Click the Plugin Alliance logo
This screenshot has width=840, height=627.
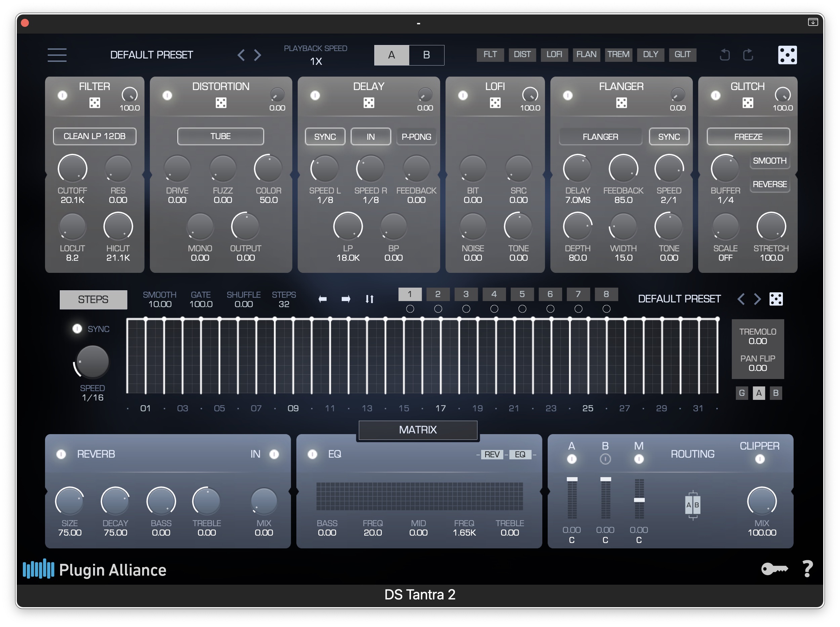(94, 569)
